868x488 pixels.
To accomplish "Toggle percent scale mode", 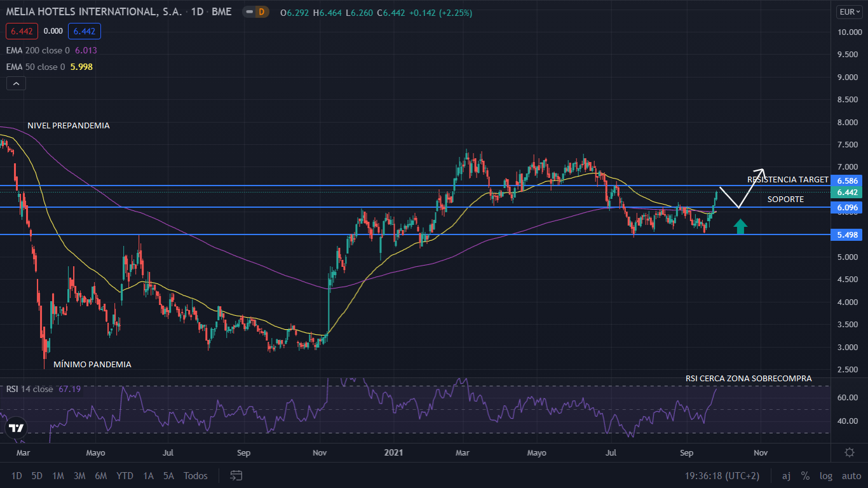I will click(x=805, y=475).
